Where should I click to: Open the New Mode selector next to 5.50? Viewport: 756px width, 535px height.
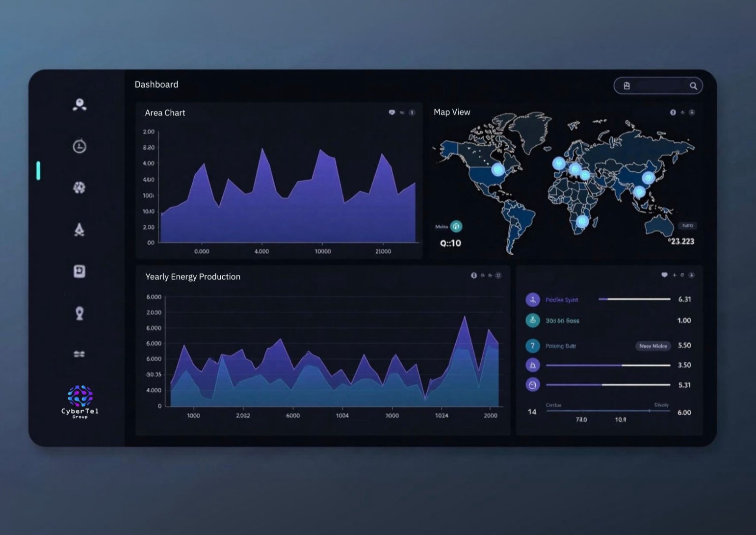coord(652,346)
